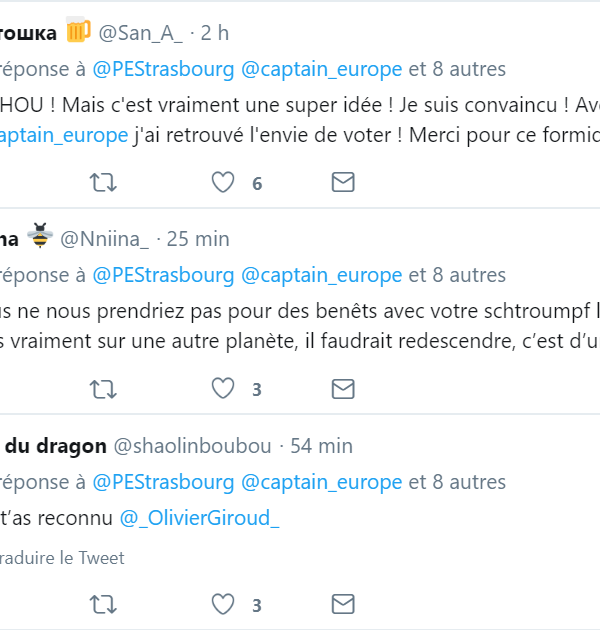Image resolution: width=600 pixels, height=630 pixels.
Task: Open @San_A_ profile handle
Action: pyautogui.click(x=140, y=33)
